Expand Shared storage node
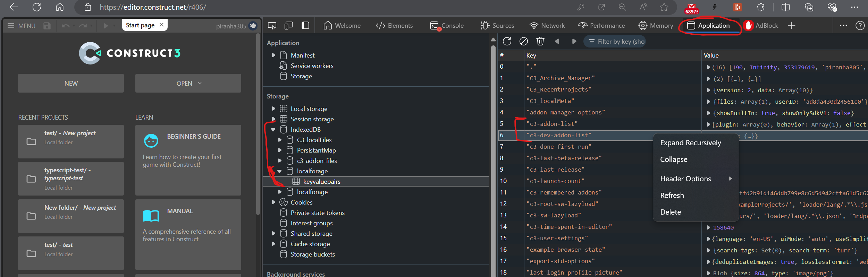 [273, 233]
